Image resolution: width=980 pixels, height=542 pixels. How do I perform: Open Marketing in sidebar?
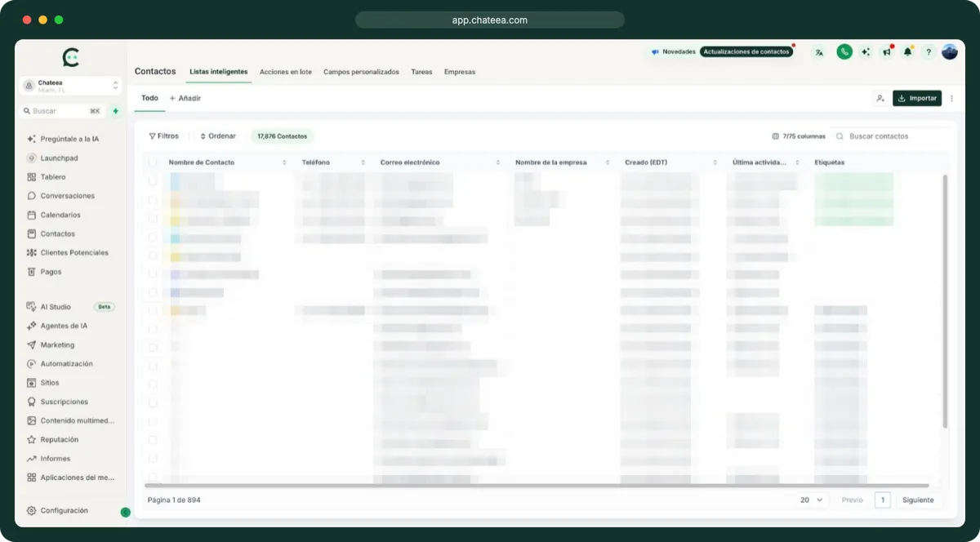pos(51,344)
